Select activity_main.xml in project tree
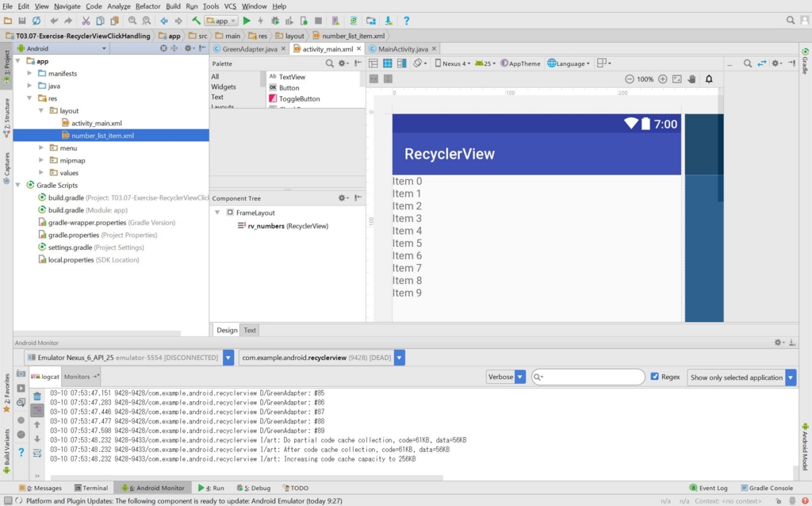The width and height of the screenshot is (812, 506). coord(96,123)
